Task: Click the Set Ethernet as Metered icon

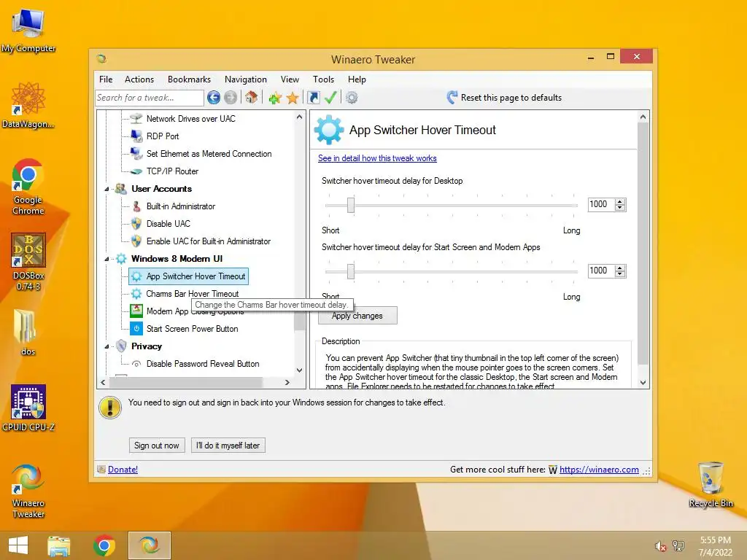Action: (x=136, y=153)
